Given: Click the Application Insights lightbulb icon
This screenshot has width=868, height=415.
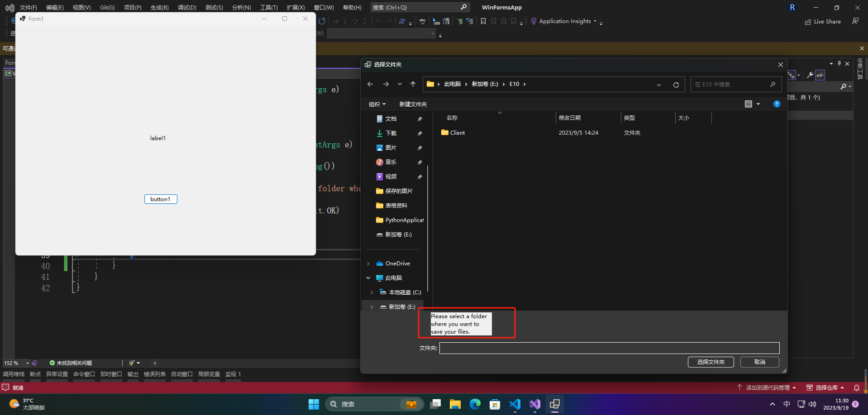Looking at the screenshot, I should coord(534,21).
